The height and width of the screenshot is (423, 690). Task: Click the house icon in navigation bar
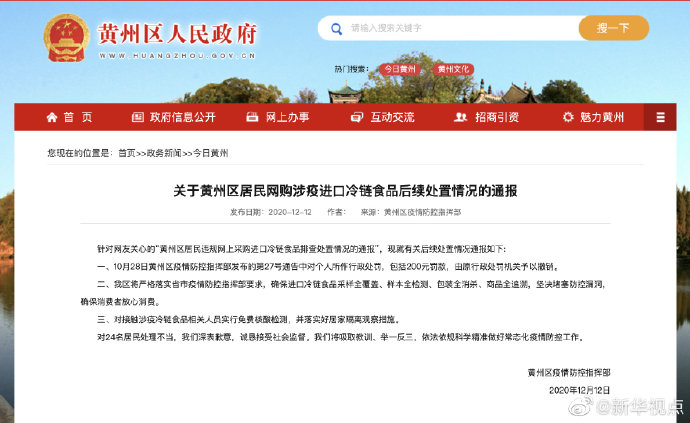point(51,117)
